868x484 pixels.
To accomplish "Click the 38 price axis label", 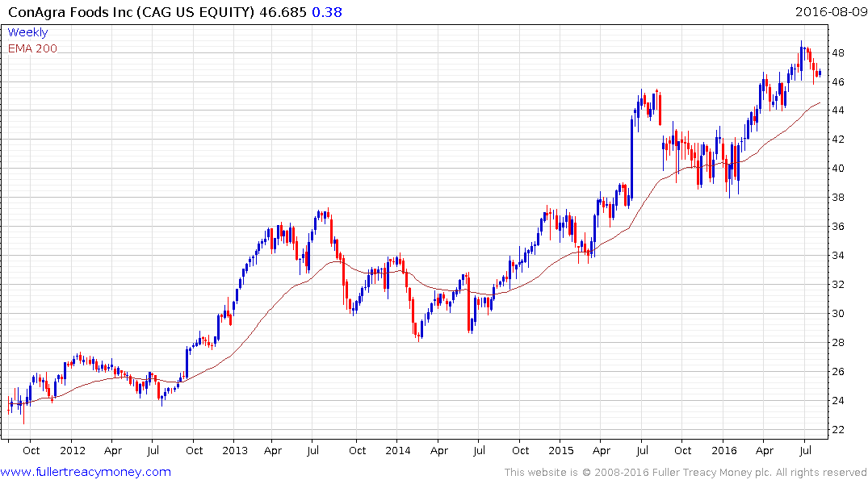I will (837, 198).
